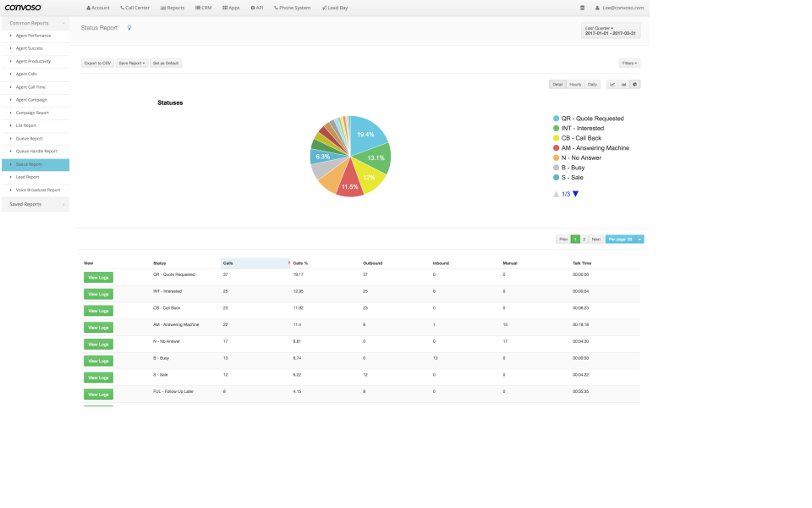Select the Hourly view option
The height and width of the screenshot is (508, 812).
(575, 84)
